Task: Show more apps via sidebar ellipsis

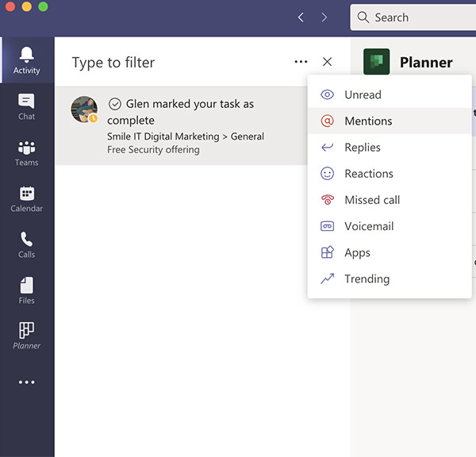Action: [27, 382]
